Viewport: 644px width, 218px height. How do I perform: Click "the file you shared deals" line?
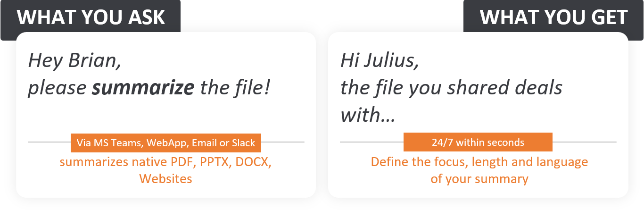(451, 88)
